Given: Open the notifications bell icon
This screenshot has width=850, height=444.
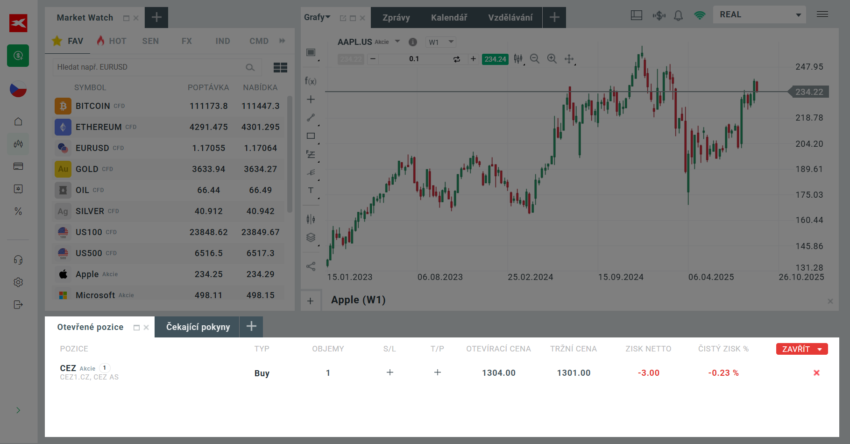Looking at the screenshot, I should (x=678, y=15).
